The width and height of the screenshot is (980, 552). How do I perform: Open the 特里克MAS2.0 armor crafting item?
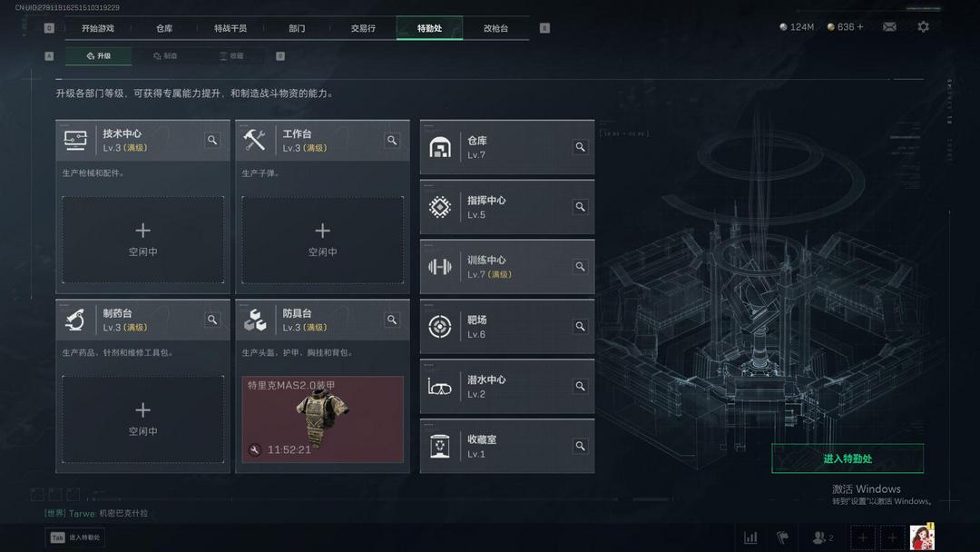click(x=322, y=419)
